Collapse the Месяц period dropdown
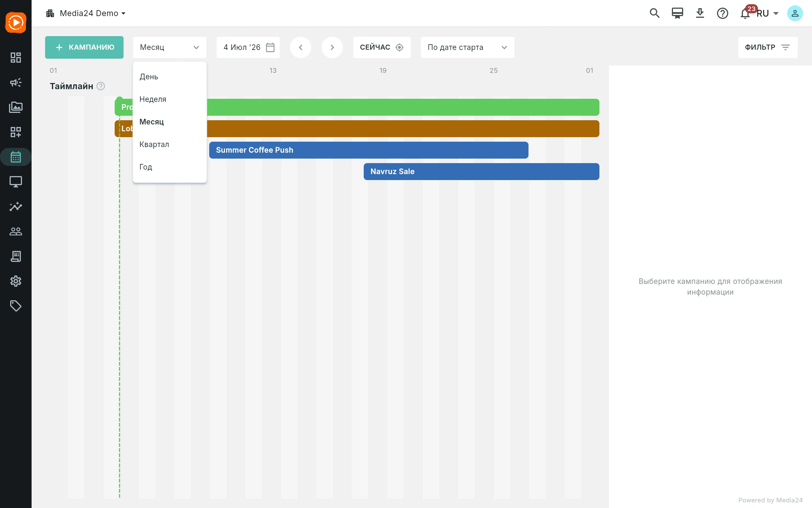The width and height of the screenshot is (812, 508). pyautogui.click(x=169, y=47)
